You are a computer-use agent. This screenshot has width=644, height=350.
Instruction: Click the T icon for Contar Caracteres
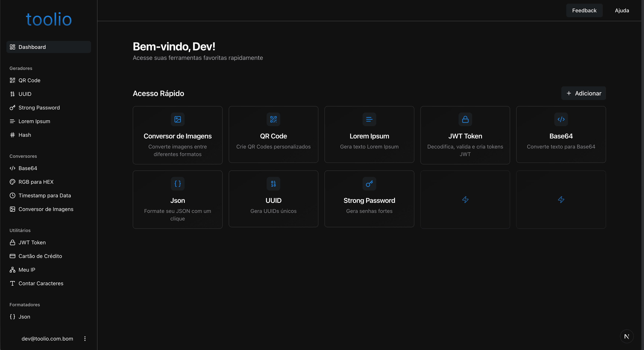pyautogui.click(x=13, y=283)
